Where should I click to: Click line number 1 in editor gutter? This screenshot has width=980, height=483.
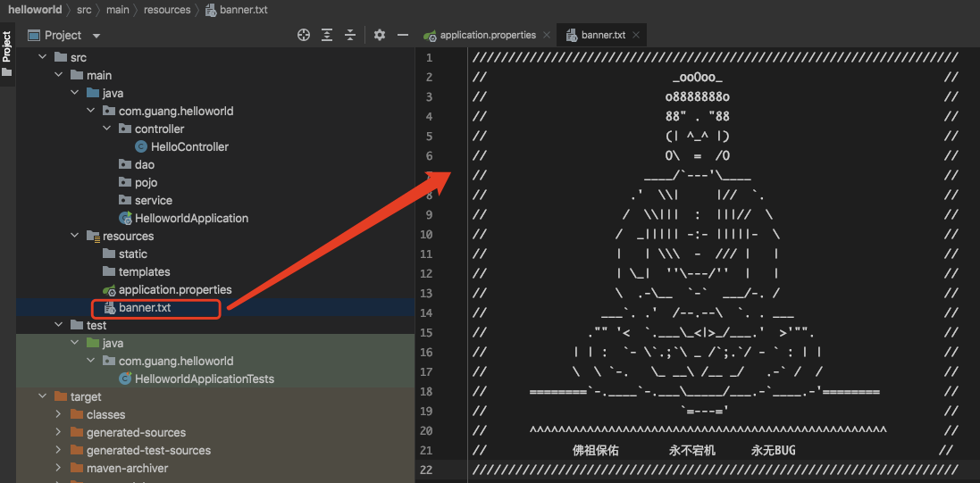(x=429, y=58)
